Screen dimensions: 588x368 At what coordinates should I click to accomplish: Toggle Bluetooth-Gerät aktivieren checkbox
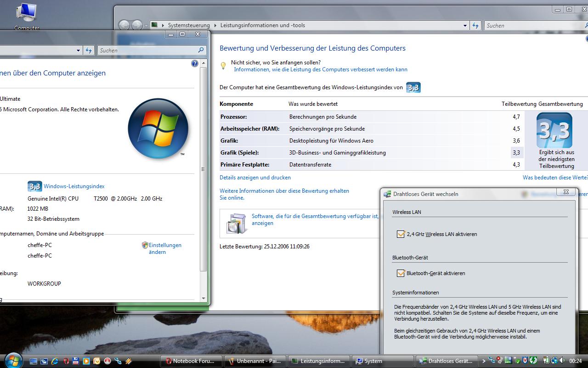coord(401,273)
